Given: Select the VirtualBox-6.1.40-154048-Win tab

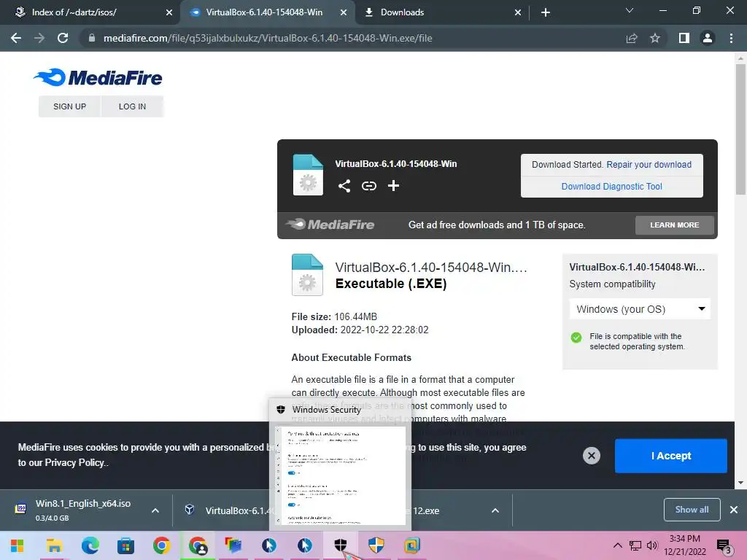Looking at the screenshot, I should [x=263, y=12].
